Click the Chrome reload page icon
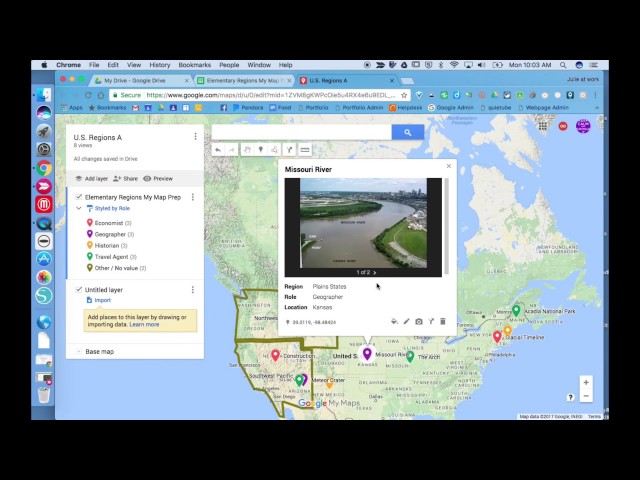 pyautogui.click(x=88, y=95)
